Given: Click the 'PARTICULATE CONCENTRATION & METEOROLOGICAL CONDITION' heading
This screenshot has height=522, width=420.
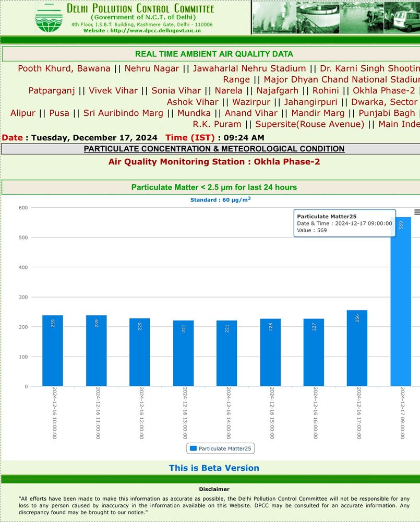Looking at the screenshot, I should (214, 149).
